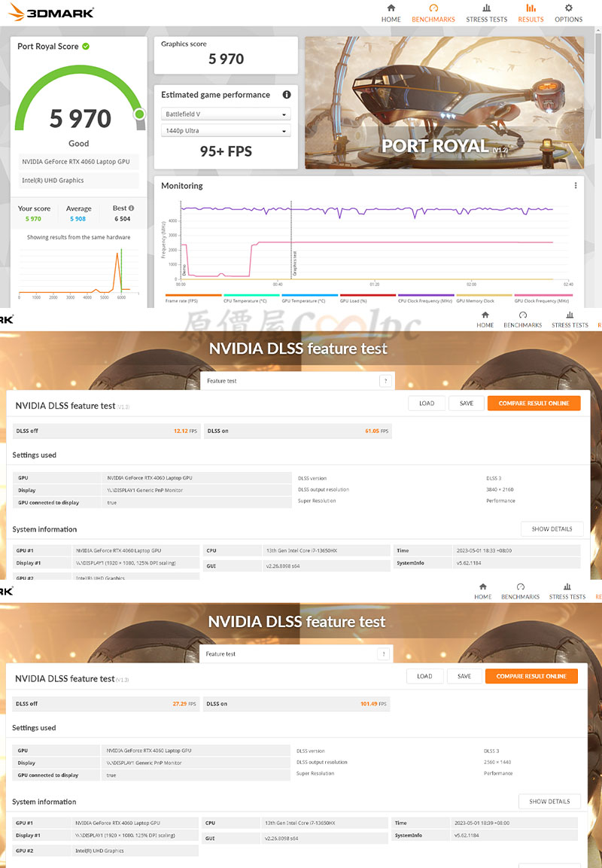The width and height of the screenshot is (602, 868).
Task: Click the DLSS off 12.12 FPS result
Action: pos(106,431)
